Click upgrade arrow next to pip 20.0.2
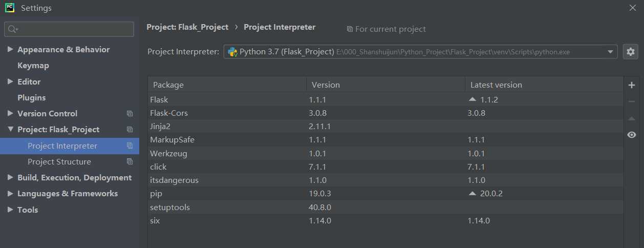Viewport: 644px width, 248px height. point(473,193)
